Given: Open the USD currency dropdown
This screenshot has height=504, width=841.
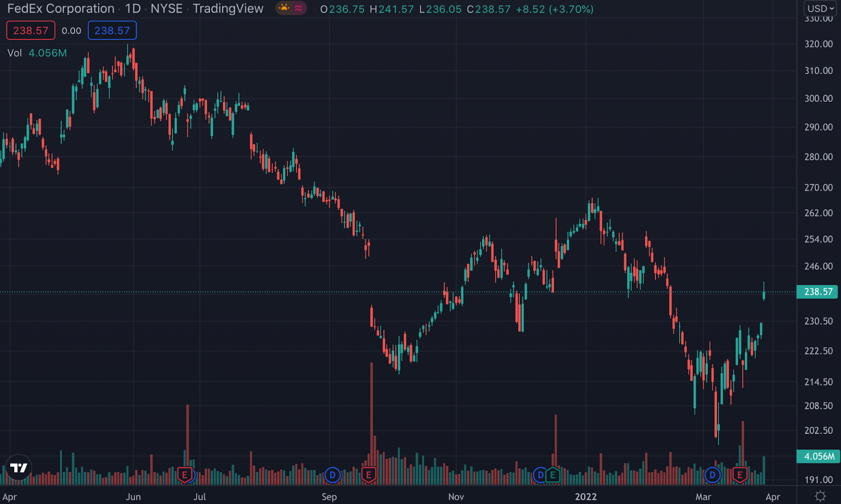Looking at the screenshot, I should [x=821, y=8].
